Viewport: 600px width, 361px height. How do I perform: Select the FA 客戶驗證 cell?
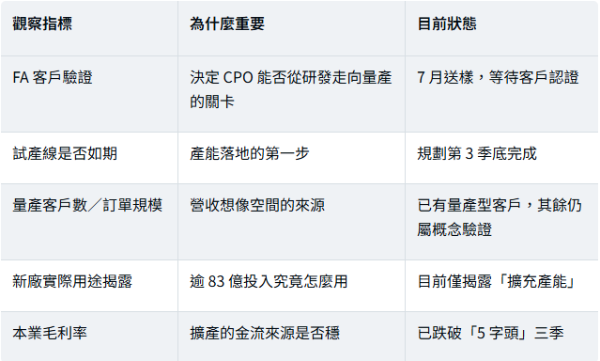pyautogui.click(x=89, y=94)
